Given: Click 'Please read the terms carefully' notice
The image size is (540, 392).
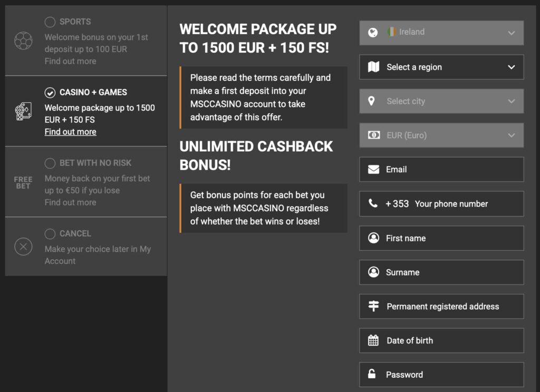Looking at the screenshot, I should pos(264,97).
